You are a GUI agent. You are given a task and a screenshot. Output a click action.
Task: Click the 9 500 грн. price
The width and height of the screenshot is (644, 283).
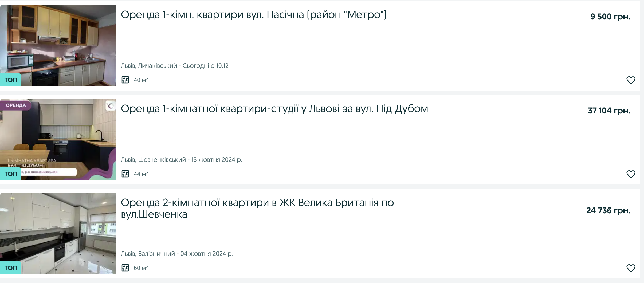coord(610,17)
